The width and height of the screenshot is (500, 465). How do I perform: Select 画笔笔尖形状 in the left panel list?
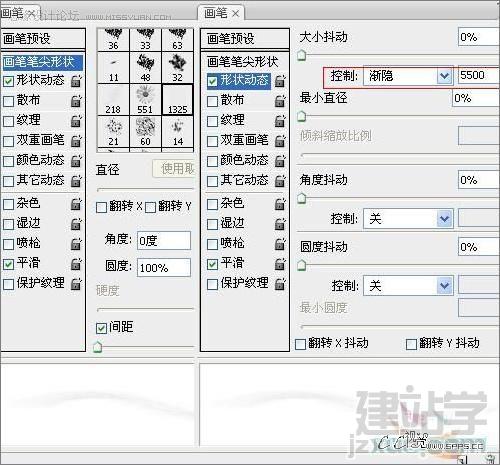coord(42,62)
